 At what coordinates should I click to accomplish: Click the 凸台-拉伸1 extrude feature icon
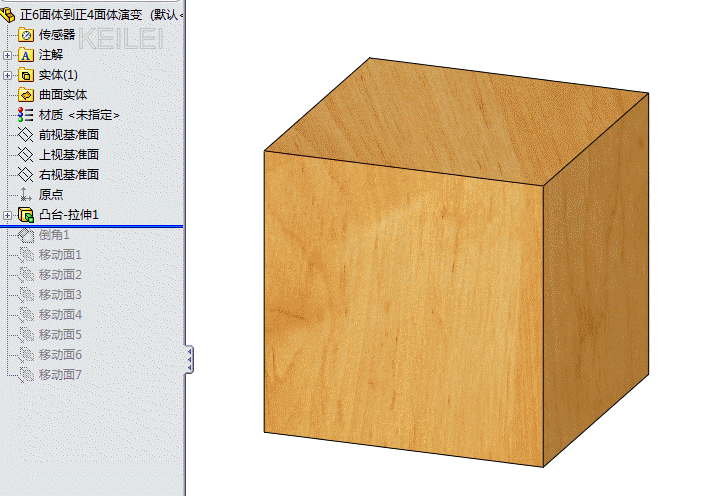pos(26,215)
